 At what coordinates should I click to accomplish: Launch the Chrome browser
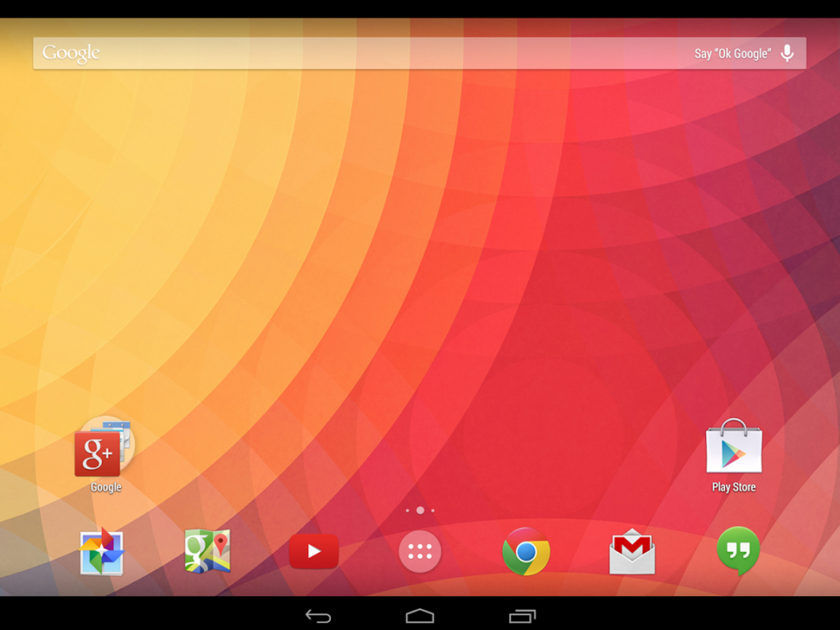click(x=526, y=551)
